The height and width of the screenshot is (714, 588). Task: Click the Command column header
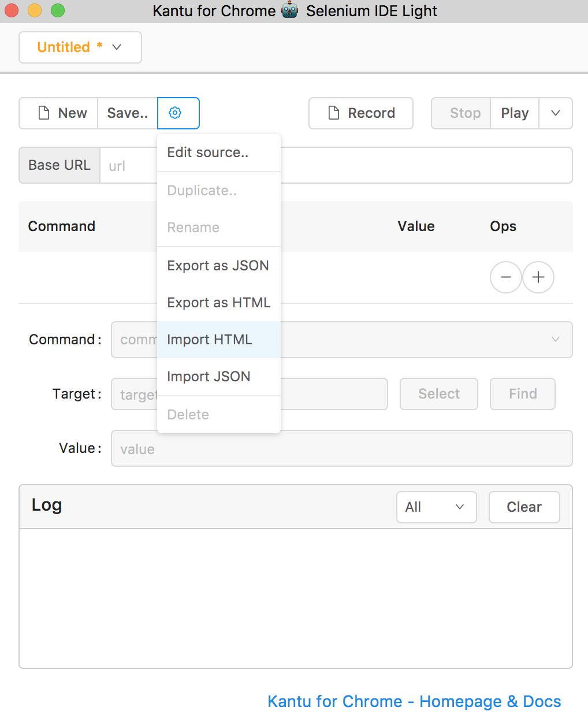(x=62, y=226)
